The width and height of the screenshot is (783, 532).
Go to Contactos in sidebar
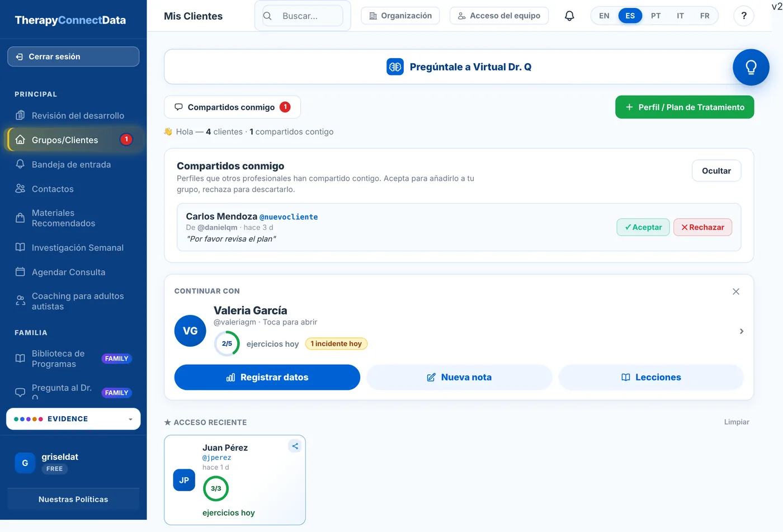73,189
